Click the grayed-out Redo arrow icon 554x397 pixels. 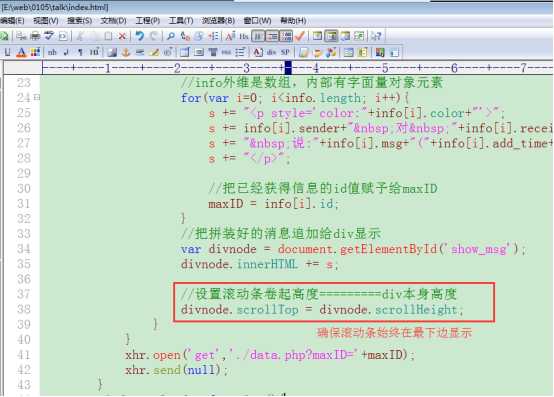click(x=154, y=36)
